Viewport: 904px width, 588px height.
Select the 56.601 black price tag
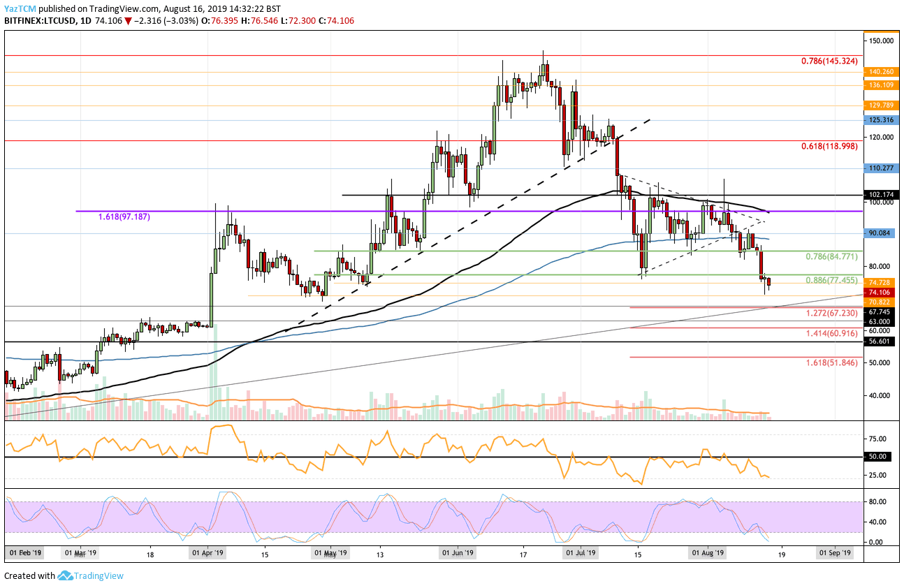(x=881, y=342)
